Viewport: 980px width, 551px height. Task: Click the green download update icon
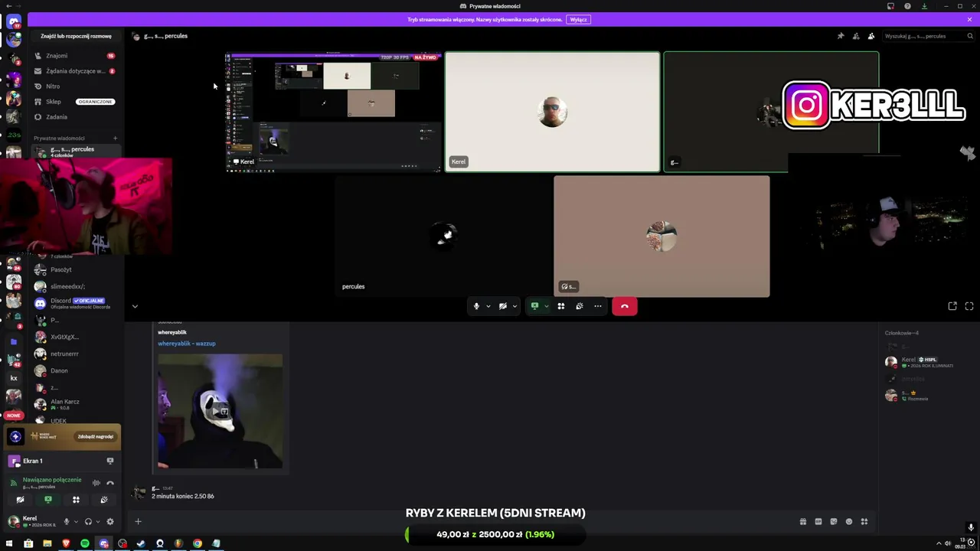coord(924,6)
